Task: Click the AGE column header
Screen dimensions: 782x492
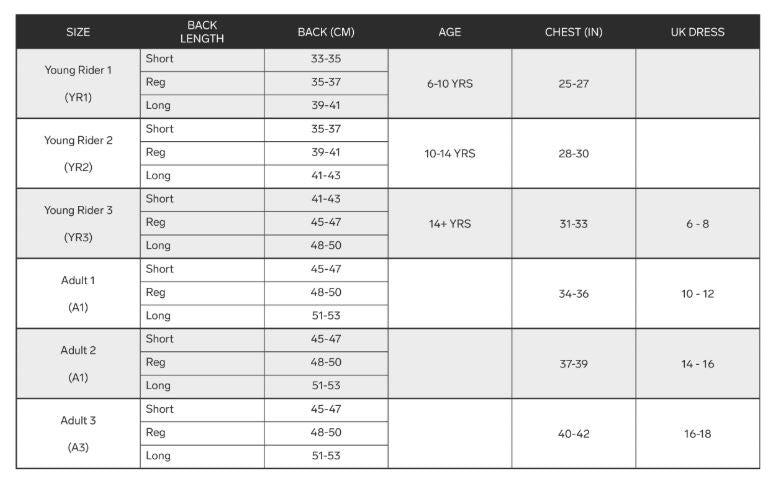Action: coord(450,32)
